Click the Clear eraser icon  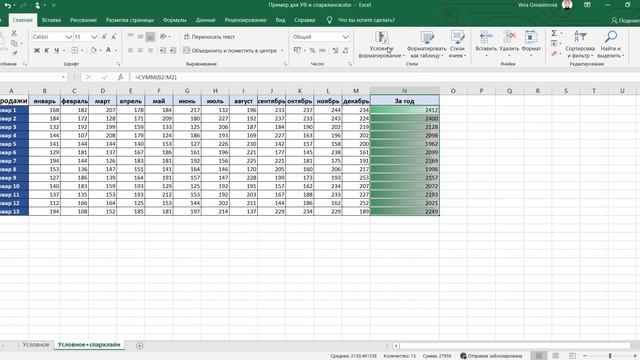554,53
